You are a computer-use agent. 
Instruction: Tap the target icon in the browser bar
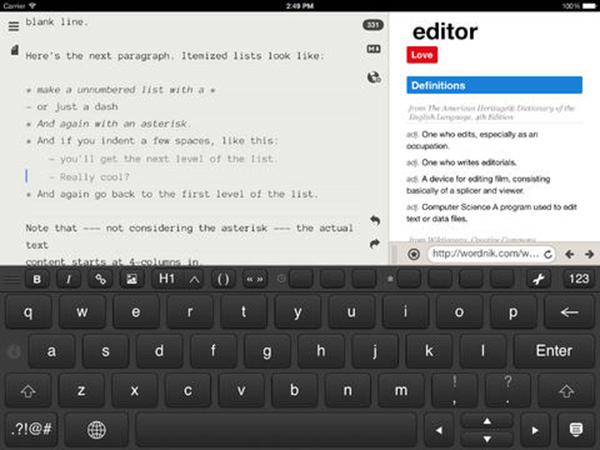coord(414,254)
